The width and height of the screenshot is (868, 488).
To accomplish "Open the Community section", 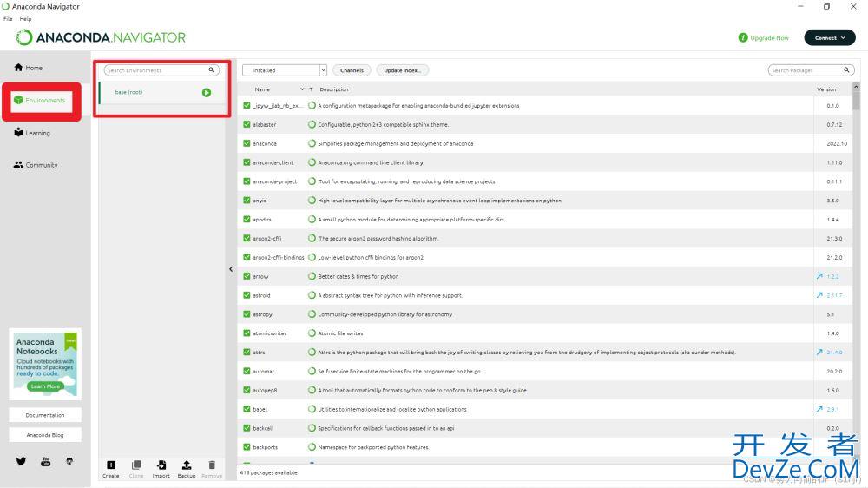I will [x=36, y=165].
